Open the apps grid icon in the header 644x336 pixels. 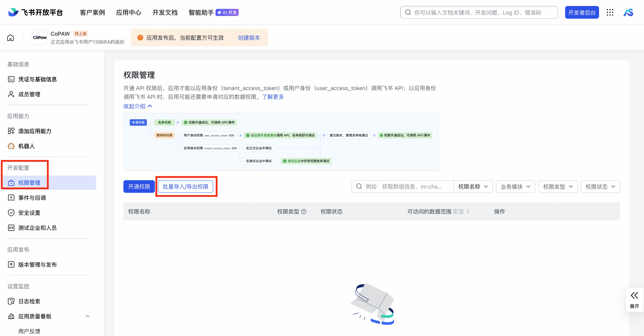610,12
